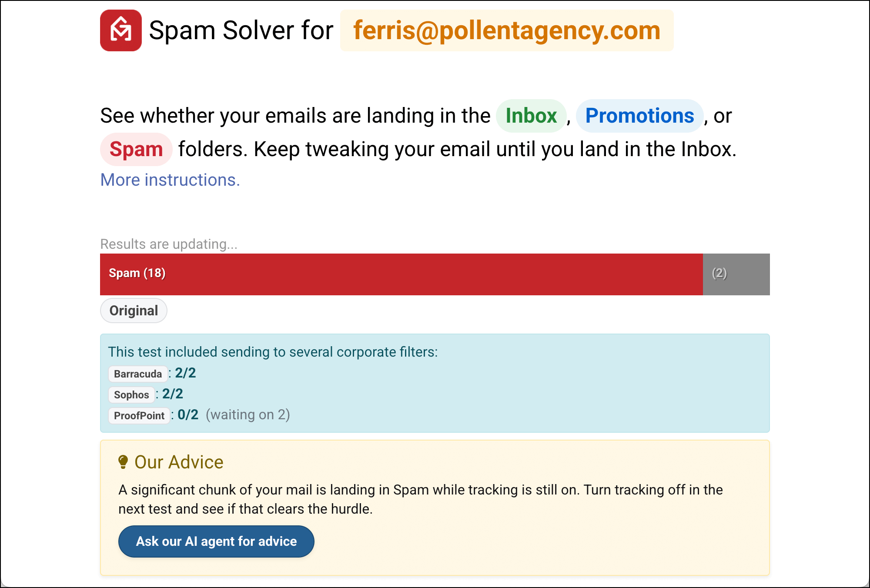Screen dimensions: 870x588
Task: Open the More instructions link
Action: pos(170,180)
